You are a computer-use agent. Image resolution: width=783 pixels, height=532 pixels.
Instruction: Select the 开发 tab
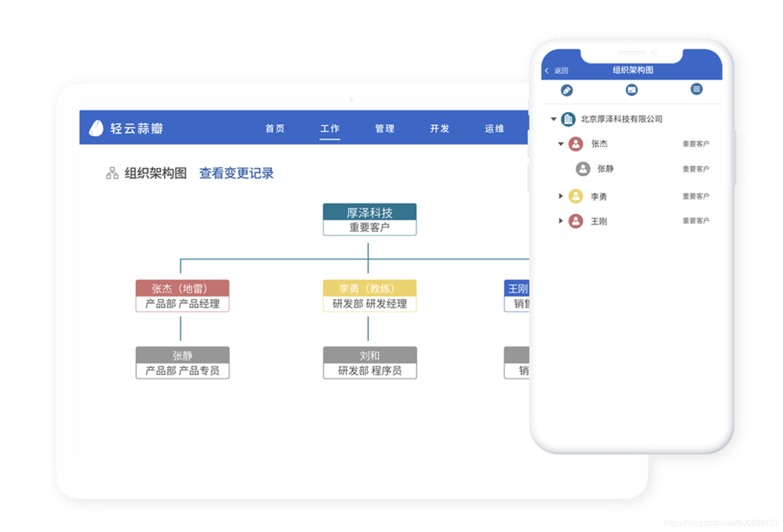tap(440, 128)
